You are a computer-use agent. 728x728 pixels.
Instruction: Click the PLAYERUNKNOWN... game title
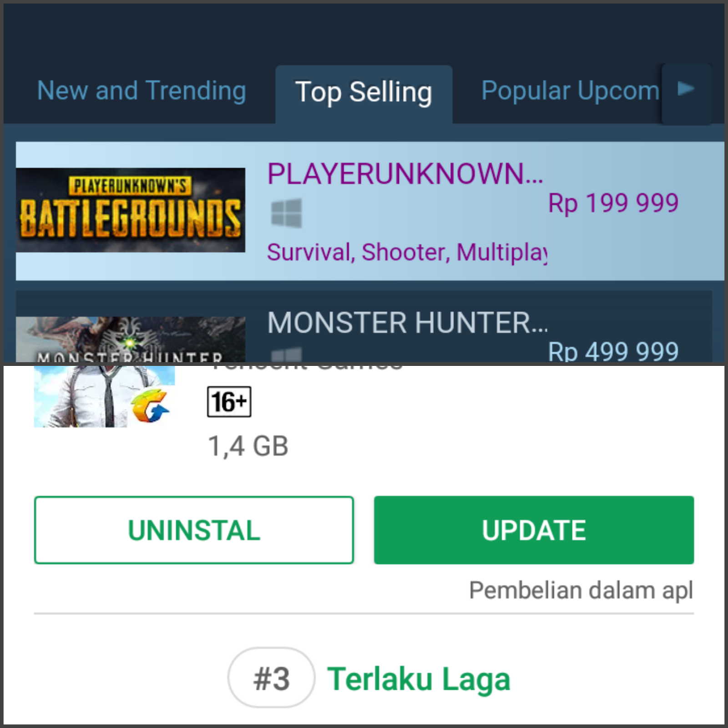[x=405, y=173]
